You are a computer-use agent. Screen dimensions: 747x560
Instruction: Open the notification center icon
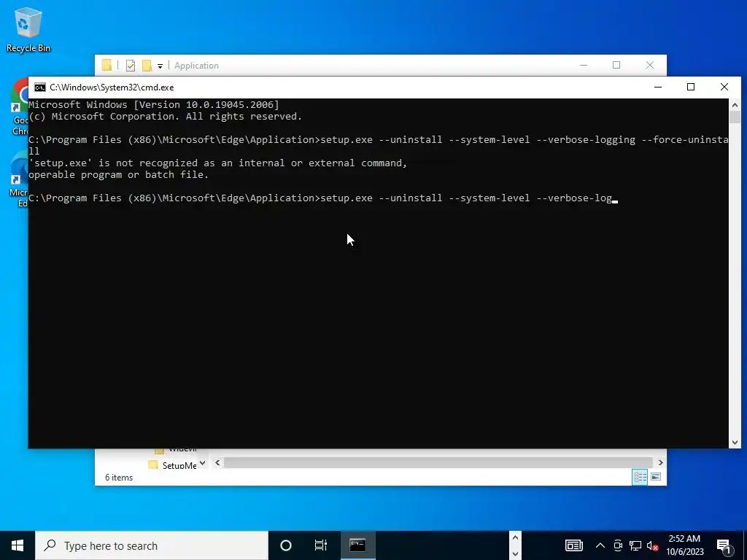pyautogui.click(x=724, y=545)
